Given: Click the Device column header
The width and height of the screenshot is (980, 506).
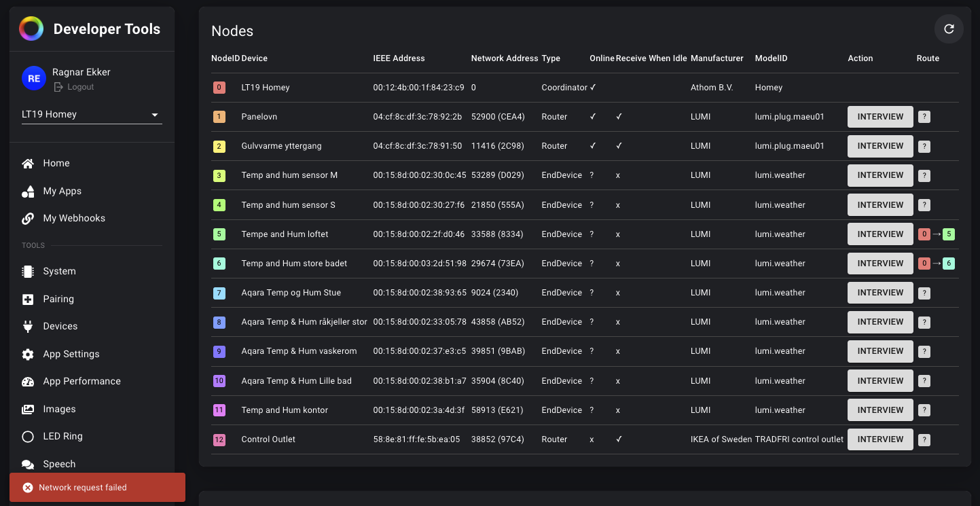Looking at the screenshot, I should point(255,58).
